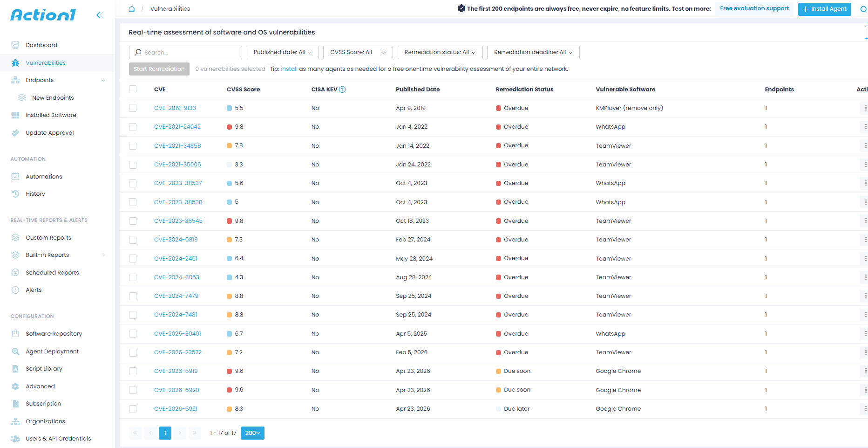Screen dimensions: 868x448
Task: Click the Subscription icon
Action: click(15, 404)
